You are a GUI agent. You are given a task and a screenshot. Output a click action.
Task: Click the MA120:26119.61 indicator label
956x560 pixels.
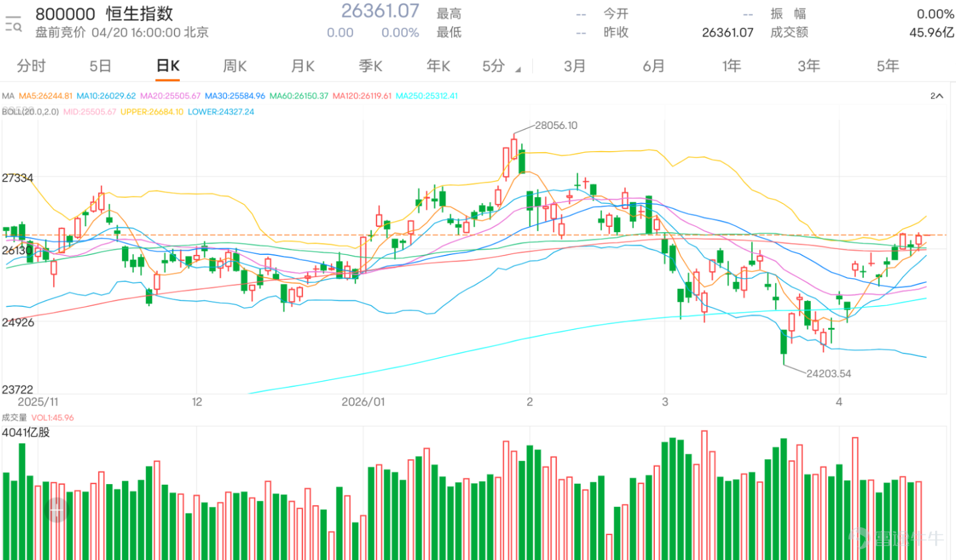coord(362,96)
